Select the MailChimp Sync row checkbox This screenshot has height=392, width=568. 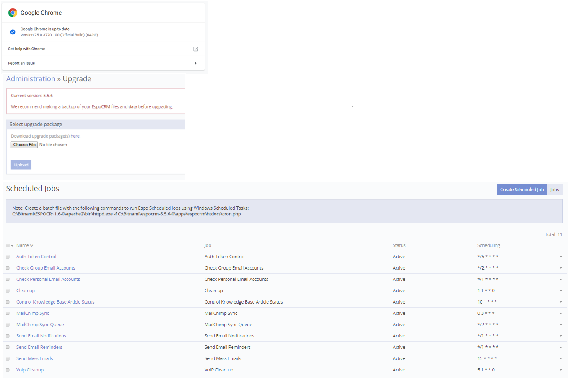[x=8, y=313]
